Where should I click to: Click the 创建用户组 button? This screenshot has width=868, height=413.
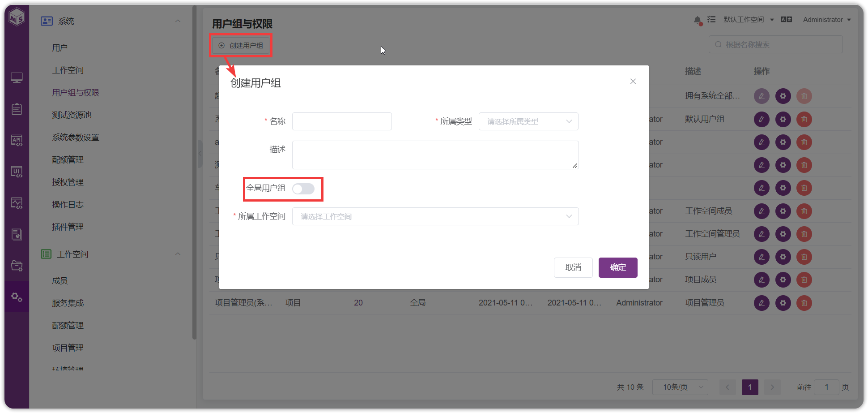point(241,45)
